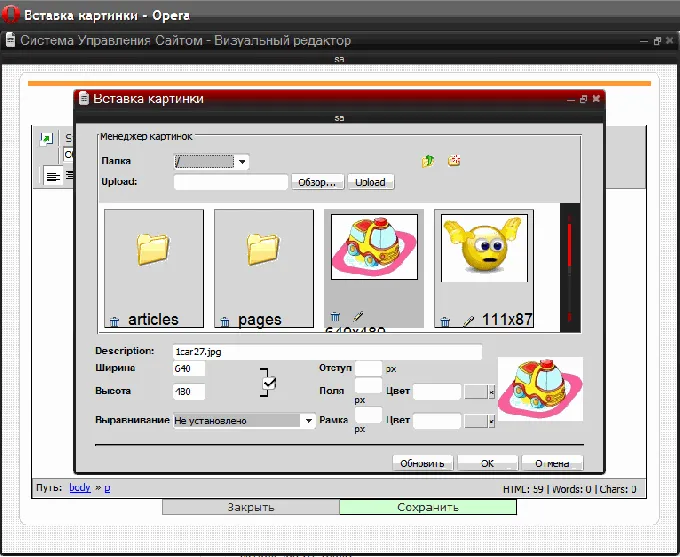This screenshot has height=557, width=680.
Task: Open color picker for Поля color
Action: click(x=491, y=392)
